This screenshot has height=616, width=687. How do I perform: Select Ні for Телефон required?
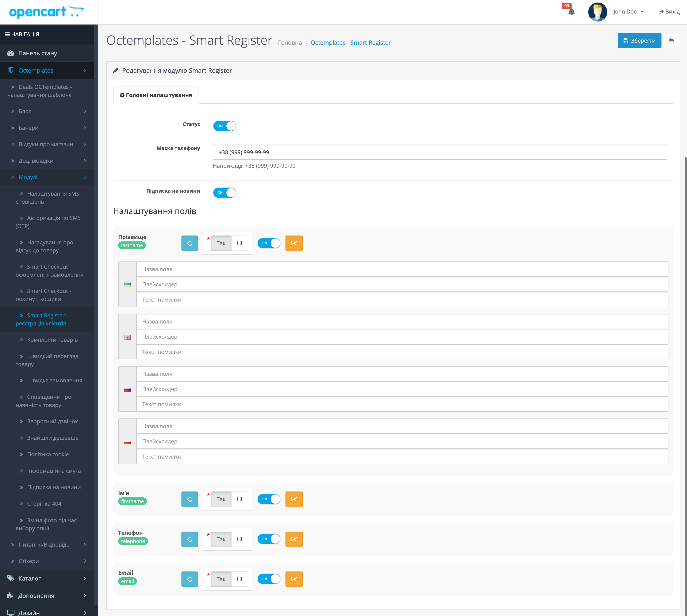[x=240, y=539]
